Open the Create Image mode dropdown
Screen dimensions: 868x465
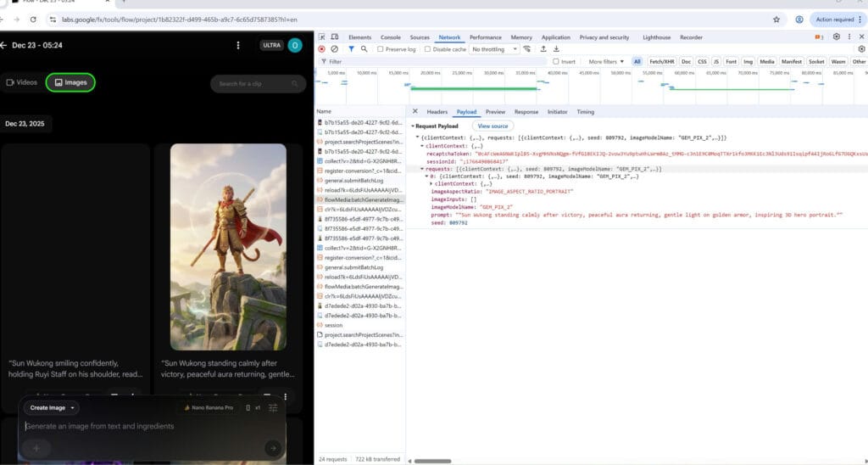[52, 408]
